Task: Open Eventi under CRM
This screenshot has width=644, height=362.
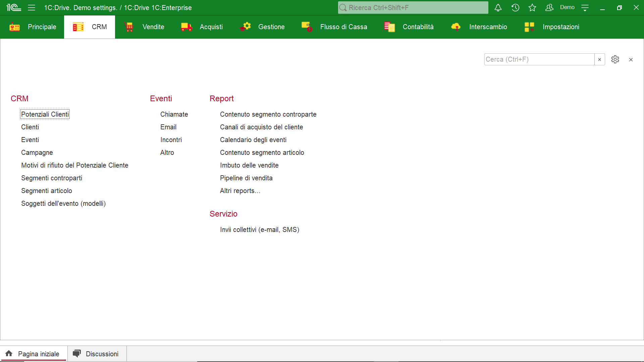Action: point(30,140)
